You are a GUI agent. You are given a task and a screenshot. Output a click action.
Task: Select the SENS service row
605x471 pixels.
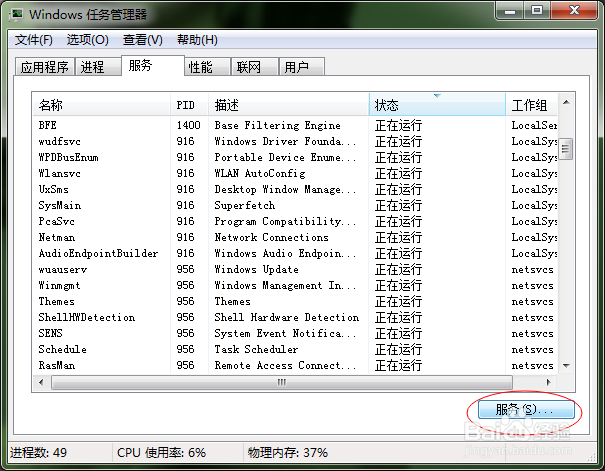pyautogui.click(x=295, y=333)
